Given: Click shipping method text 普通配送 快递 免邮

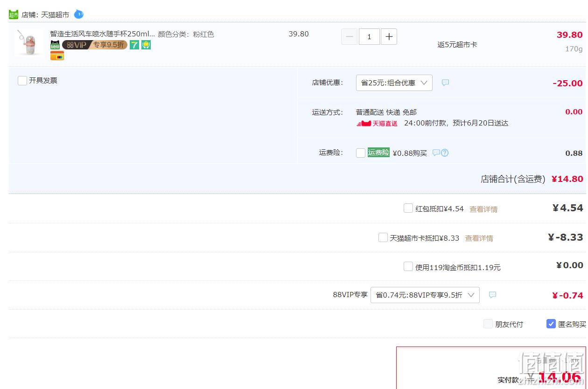Looking at the screenshot, I should pyautogui.click(x=386, y=112).
